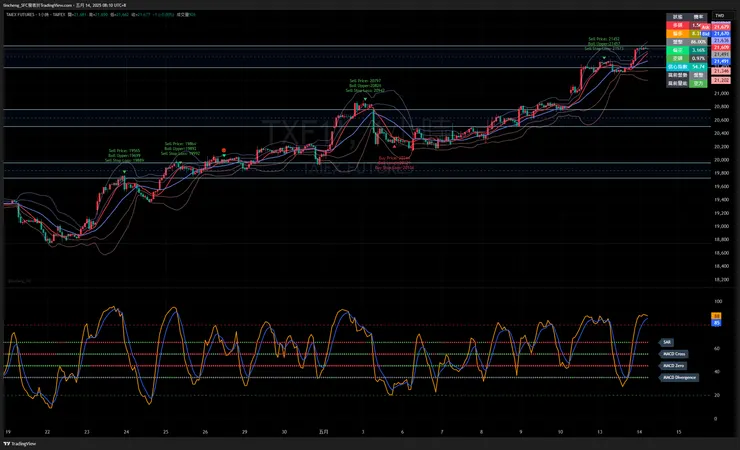Click the 18,200 price axis label
The height and width of the screenshot is (450, 740).
[x=721, y=279]
